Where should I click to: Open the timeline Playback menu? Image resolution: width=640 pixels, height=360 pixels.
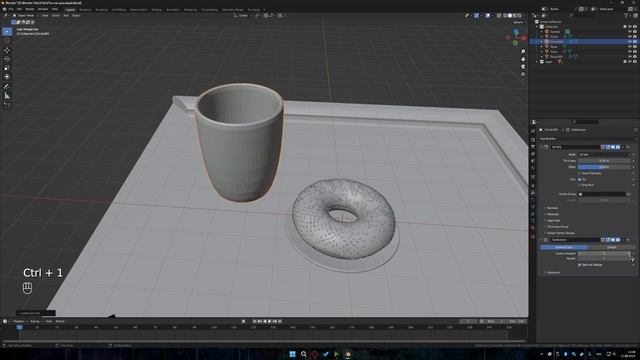19,322
